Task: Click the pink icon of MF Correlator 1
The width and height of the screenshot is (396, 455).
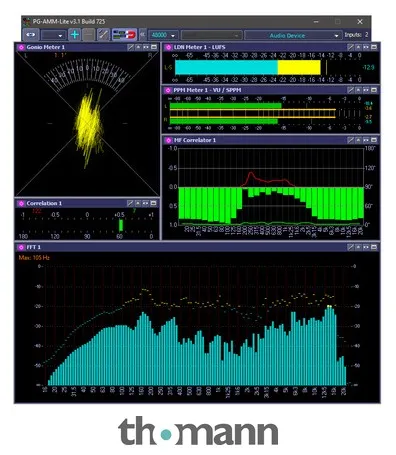Action: point(168,140)
